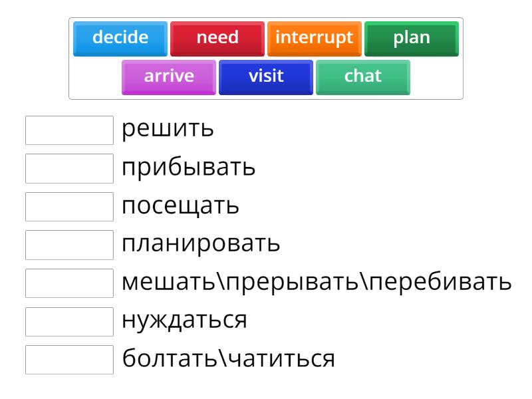Click the empty box beside "решить"
This screenshot has height=399, width=532.
(69, 130)
